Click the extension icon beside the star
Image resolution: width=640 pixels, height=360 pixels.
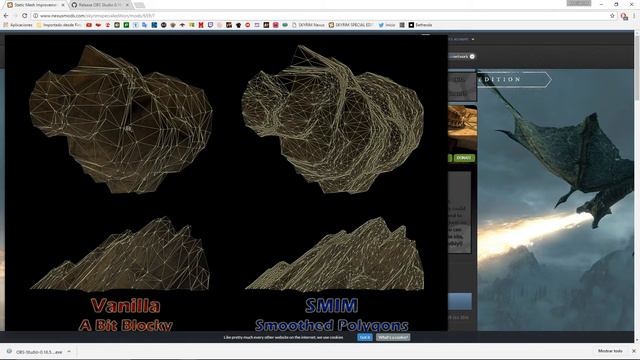pos(624,16)
